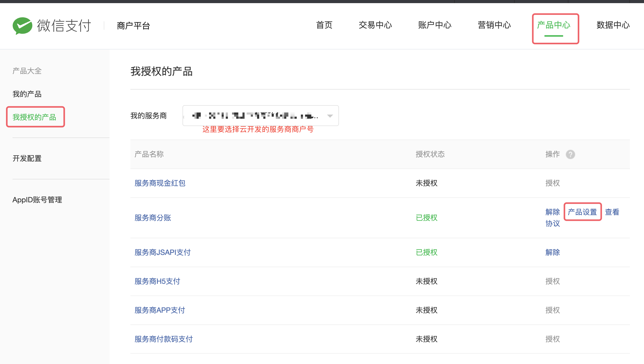The image size is (644, 364).
Task: Open 账户中心 in top navigation
Action: [435, 25]
